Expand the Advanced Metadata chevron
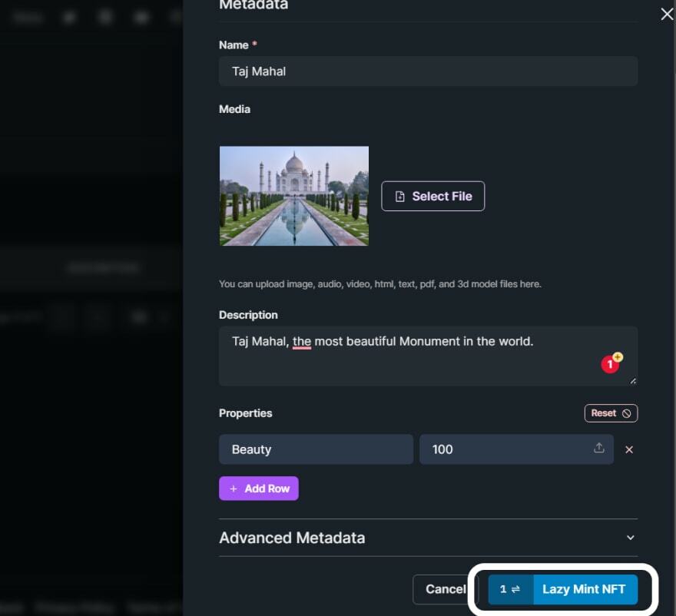Screen dimensions: 676x616 point(630,538)
